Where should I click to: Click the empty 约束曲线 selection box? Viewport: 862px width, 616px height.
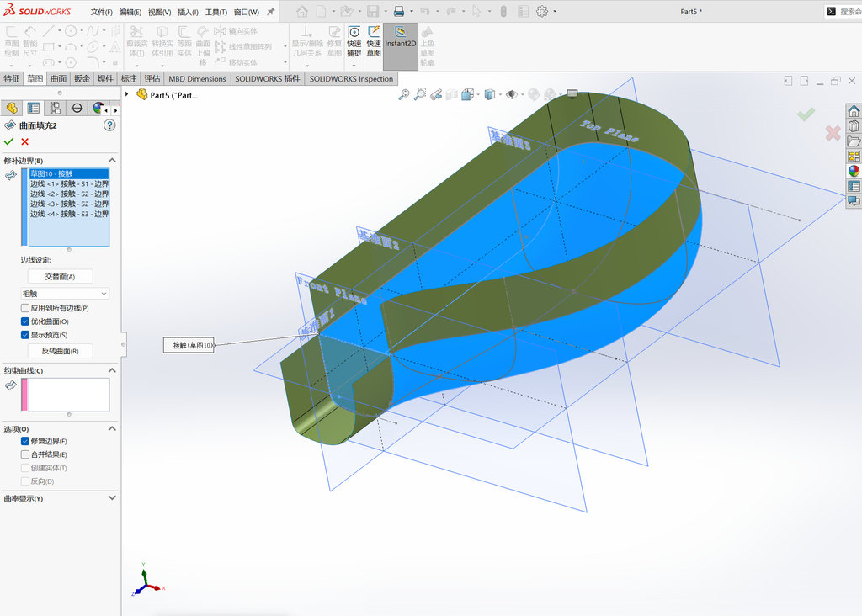click(69, 395)
